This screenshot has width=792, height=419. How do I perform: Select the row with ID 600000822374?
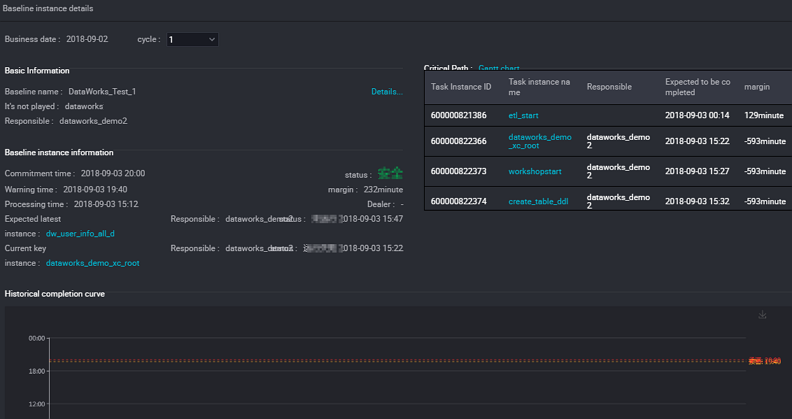pyautogui.click(x=458, y=201)
